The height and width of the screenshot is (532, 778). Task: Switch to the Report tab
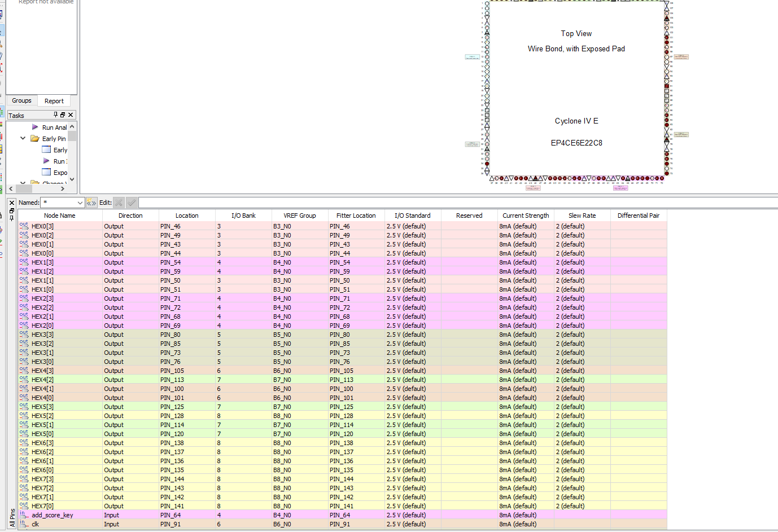click(54, 101)
